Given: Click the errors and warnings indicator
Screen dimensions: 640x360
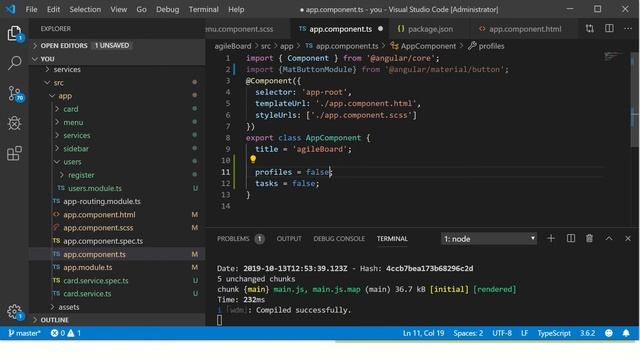Looking at the screenshot, I should [x=66, y=333].
